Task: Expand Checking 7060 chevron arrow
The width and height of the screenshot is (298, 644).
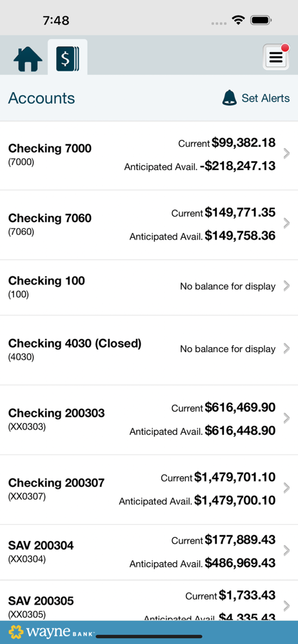Action: tap(287, 223)
